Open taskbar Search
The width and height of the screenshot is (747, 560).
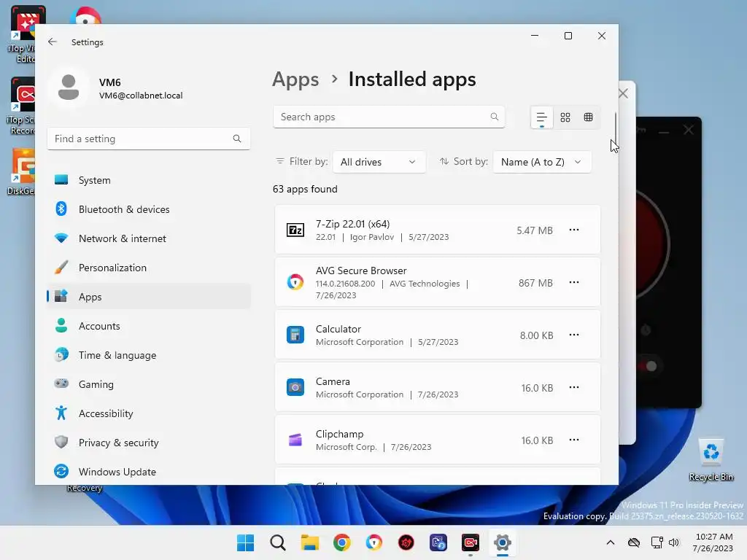pyautogui.click(x=278, y=542)
